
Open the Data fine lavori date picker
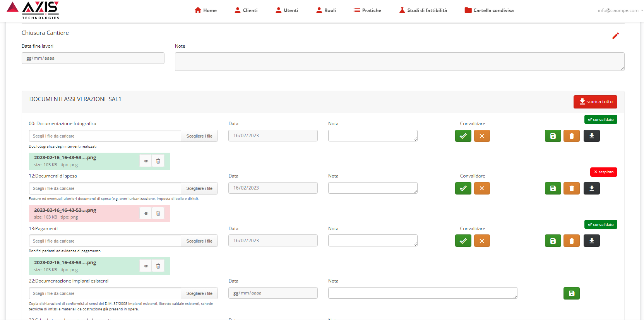[93, 58]
